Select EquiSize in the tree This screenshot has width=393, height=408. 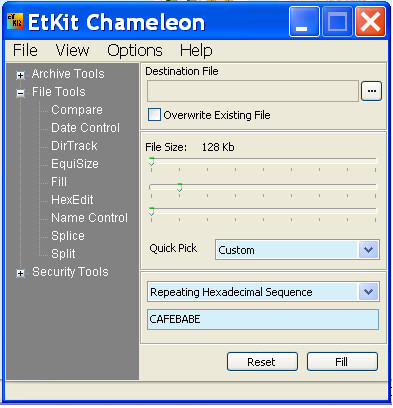click(x=75, y=164)
